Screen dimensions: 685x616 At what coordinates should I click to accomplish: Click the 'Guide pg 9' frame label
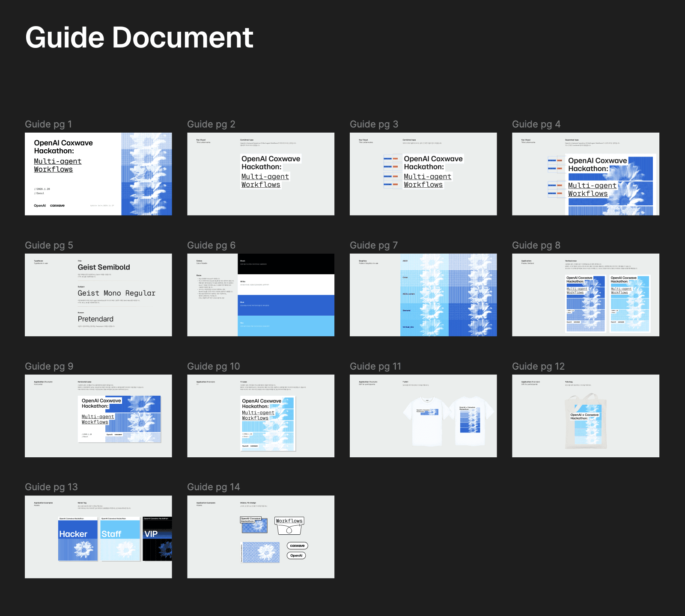[49, 366]
